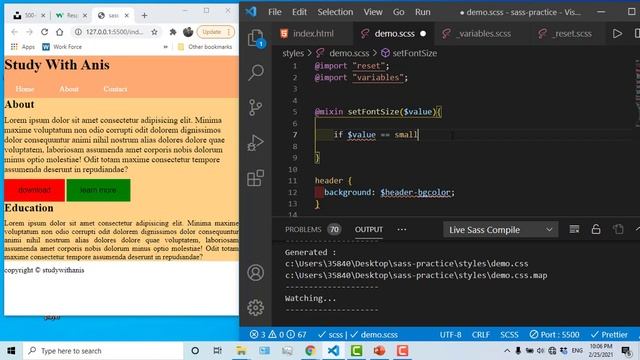Click the errors and warnings status counter

(x=278, y=335)
